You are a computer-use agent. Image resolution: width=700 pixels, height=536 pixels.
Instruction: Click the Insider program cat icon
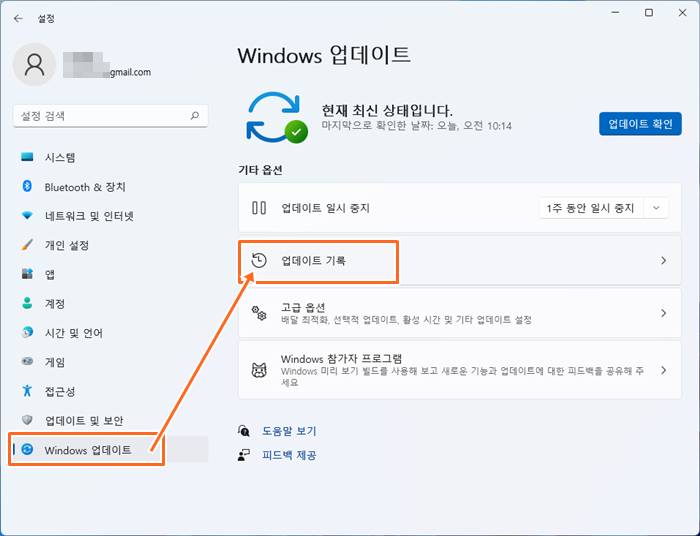[x=259, y=370]
